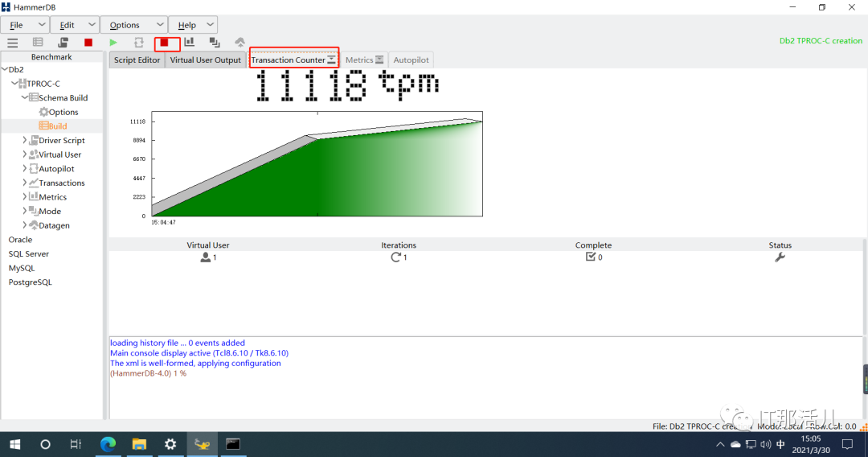Collapse the Db2 tree node

[x=5, y=69]
